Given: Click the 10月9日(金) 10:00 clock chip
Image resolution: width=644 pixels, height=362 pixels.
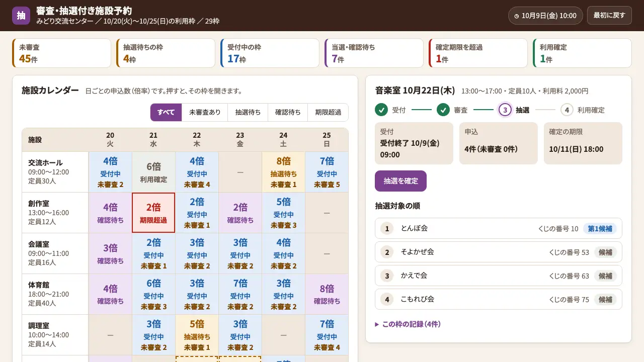Looking at the screenshot, I should tap(545, 16).
